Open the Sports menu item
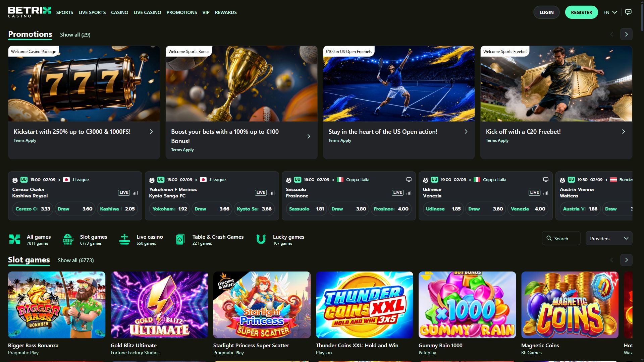The image size is (644, 362). [65, 12]
